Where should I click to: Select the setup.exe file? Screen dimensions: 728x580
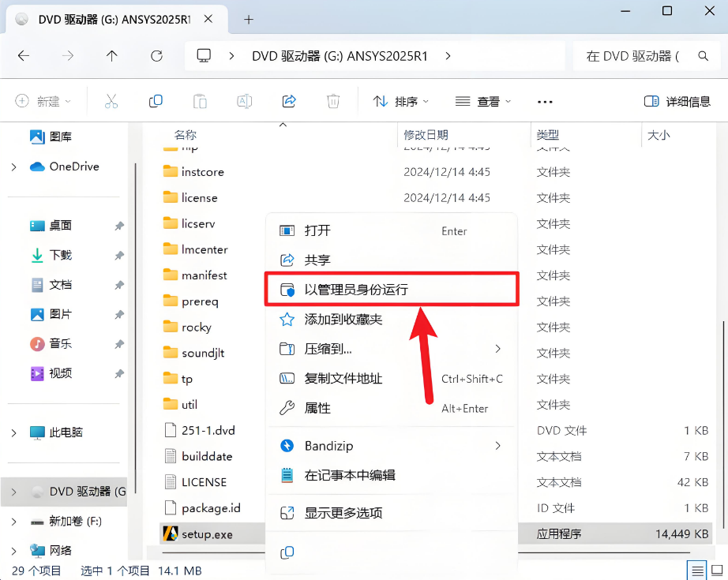pyautogui.click(x=207, y=534)
